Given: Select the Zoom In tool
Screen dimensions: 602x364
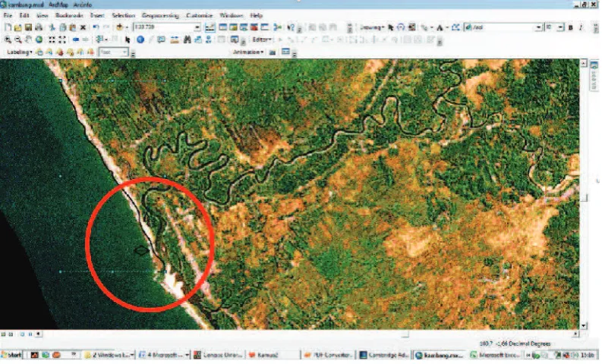Looking at the screenshot, I should tap(8, 40).
